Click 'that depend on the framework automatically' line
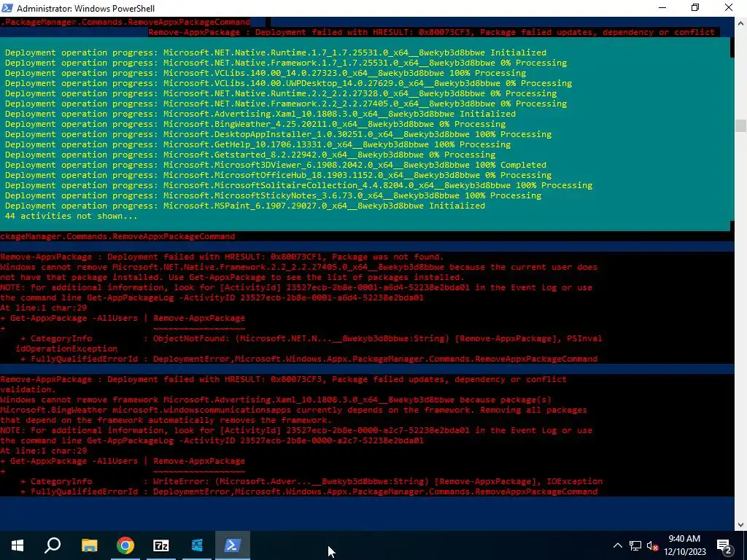The height and width of the screenshot is (560, 747). click(166, 420)
